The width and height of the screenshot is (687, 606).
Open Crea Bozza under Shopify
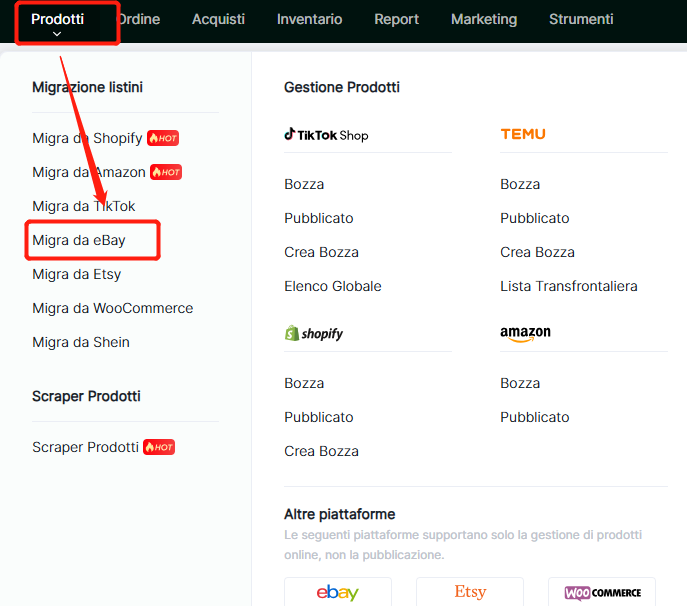click(322, 451)
